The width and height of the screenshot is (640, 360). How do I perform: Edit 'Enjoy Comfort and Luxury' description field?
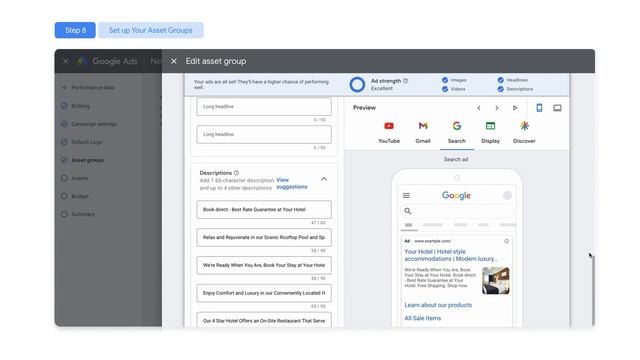(x=264, y=293)
